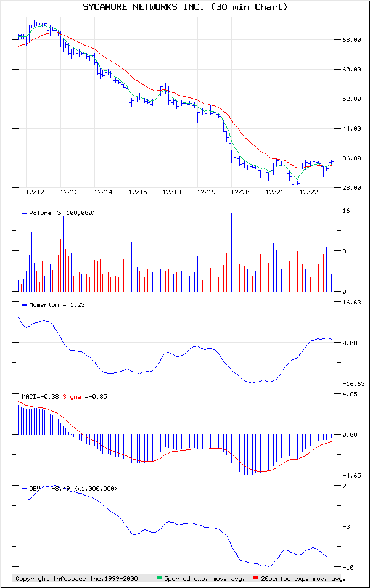Click the volume axis value 8
Screen dimensions: 370x588
[344, 251]
